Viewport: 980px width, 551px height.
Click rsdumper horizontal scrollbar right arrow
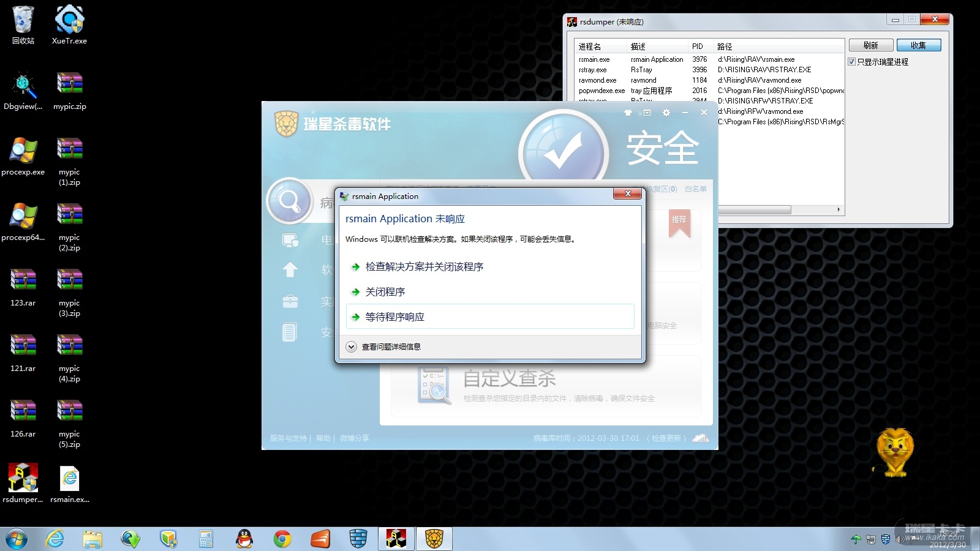[x=839, y=209]
